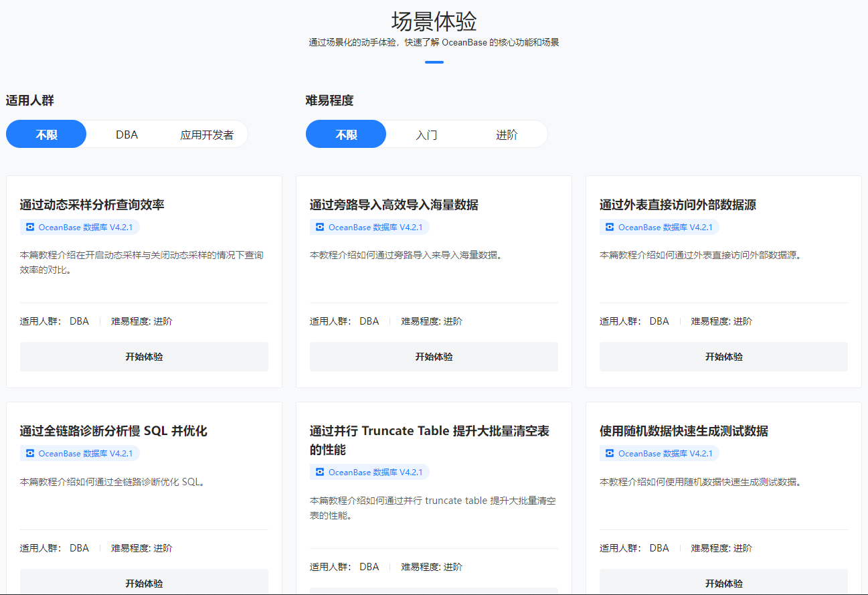Image resolution: width=868 pixels, height=595 pixels.
Task: Click 适用人群: DBA in the 通过外表直接访问外部数据源 card
Action: (x=634, y=321)
